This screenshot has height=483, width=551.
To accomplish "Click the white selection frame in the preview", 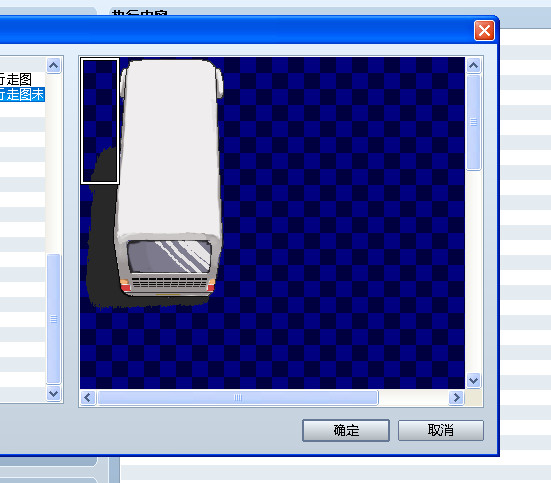I will coord(100,121).
